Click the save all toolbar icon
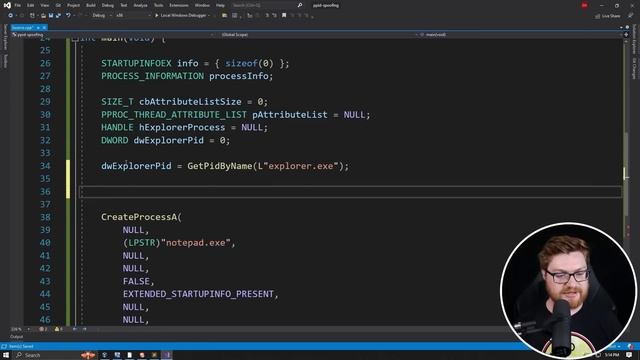The height and width of the screenshot is (360, 640). (58, 16)
